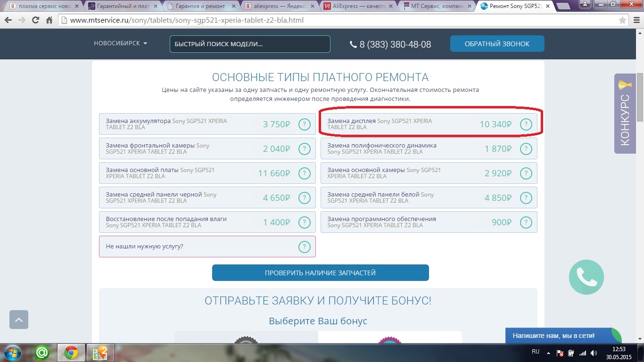Click the RU language indicator
The width and height of the screenshot is (644, 362).
(x=536, y=352)
